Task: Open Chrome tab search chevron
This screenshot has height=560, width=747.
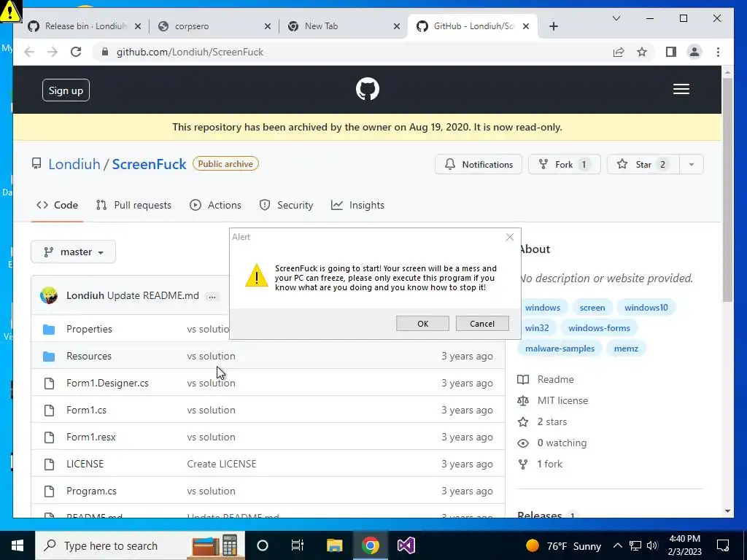Action: (x=616, y=18)
